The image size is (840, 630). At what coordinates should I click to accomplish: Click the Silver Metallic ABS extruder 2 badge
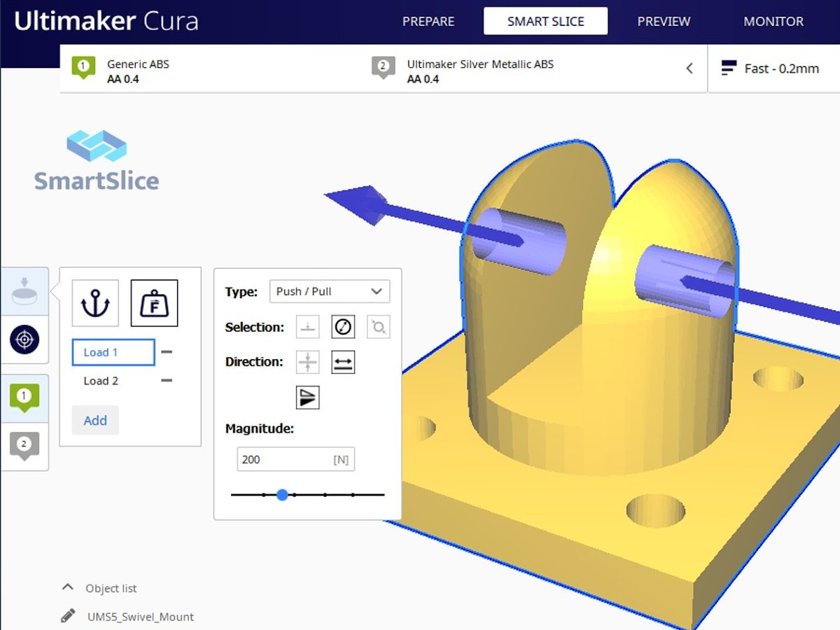pyautogui.click(x=383, y=68)
